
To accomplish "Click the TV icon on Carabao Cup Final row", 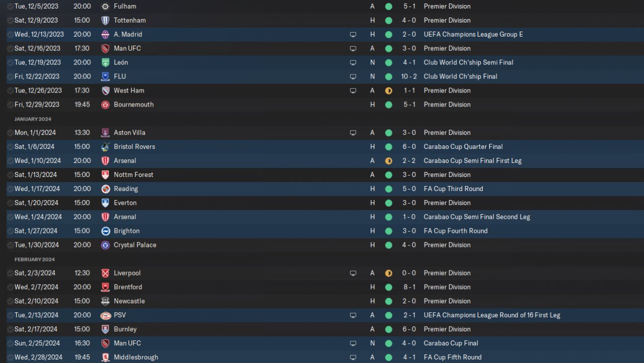I will click(353, 343).
